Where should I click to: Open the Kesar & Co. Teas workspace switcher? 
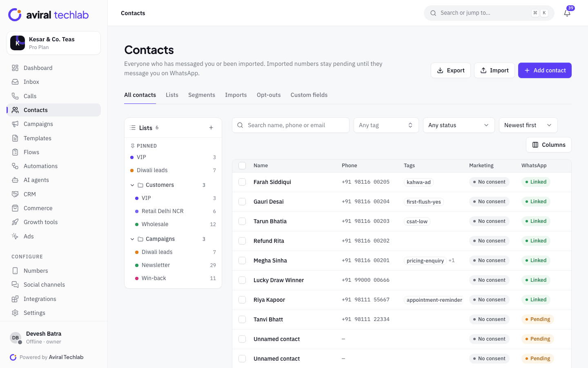tap(54, 43)
